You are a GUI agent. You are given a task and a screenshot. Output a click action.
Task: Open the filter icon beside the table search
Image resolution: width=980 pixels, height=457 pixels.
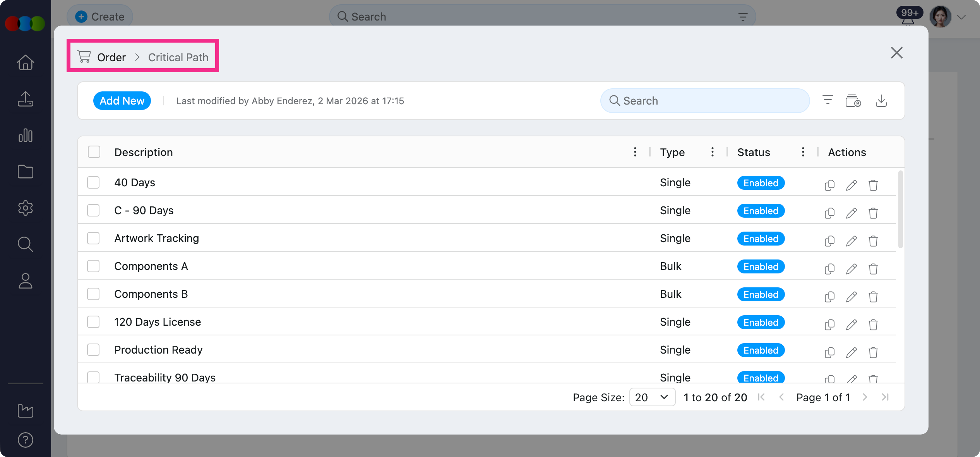coord(828,100)
